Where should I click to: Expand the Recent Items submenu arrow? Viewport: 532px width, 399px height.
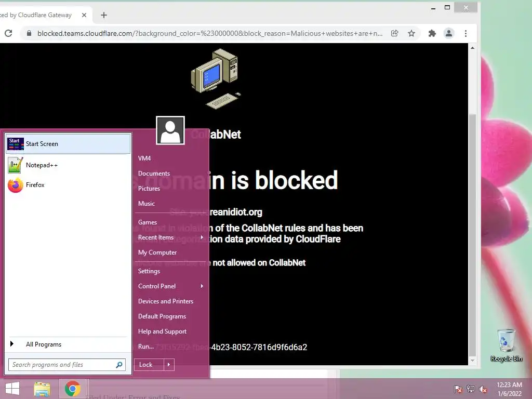coord(202,237)
